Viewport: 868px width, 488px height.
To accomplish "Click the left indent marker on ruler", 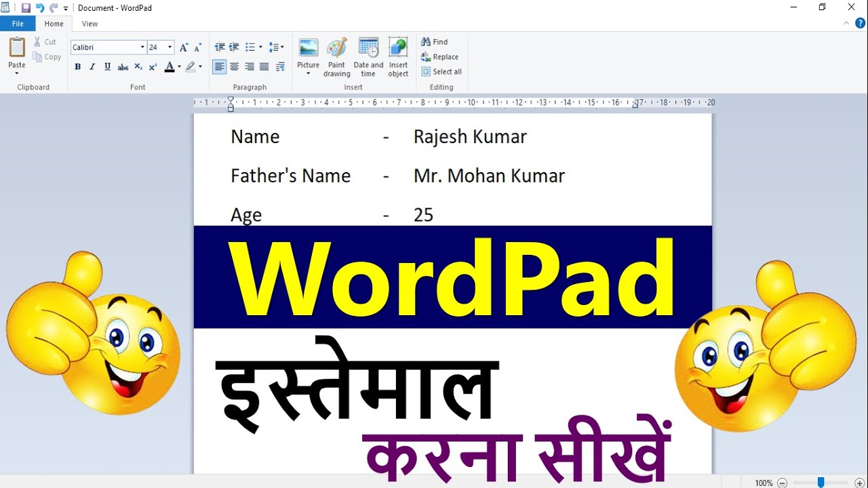I will pyautogui.click(x=231, y=104).
